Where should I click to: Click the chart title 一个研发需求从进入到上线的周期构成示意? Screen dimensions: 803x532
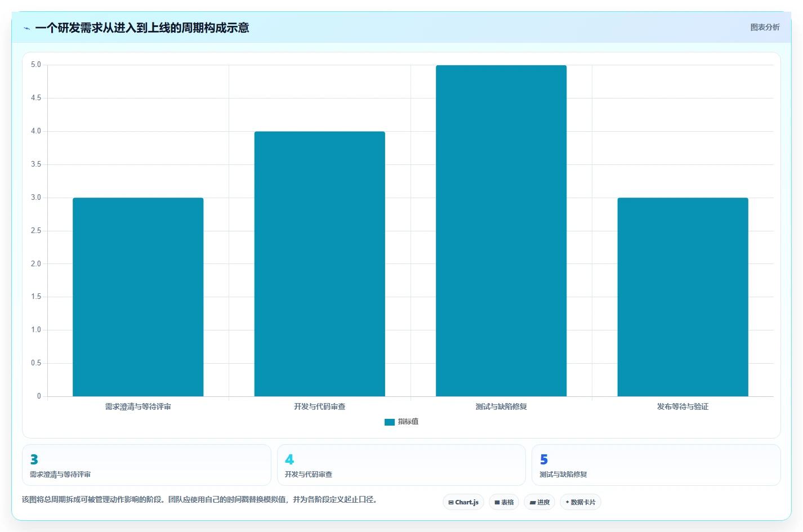(142, 28)
